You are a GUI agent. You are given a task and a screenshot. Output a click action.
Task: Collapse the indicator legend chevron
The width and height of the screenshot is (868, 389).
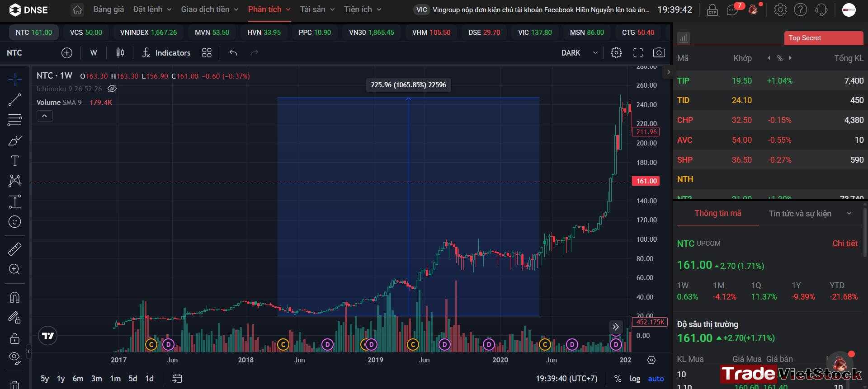click(44, 116)
